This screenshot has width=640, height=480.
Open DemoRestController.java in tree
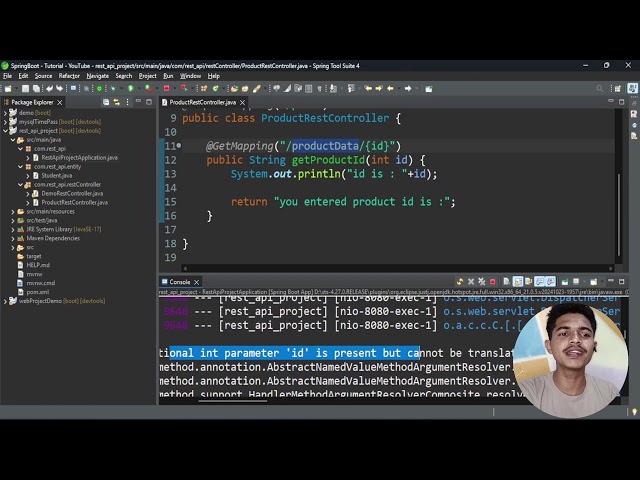tap(72, 193)
